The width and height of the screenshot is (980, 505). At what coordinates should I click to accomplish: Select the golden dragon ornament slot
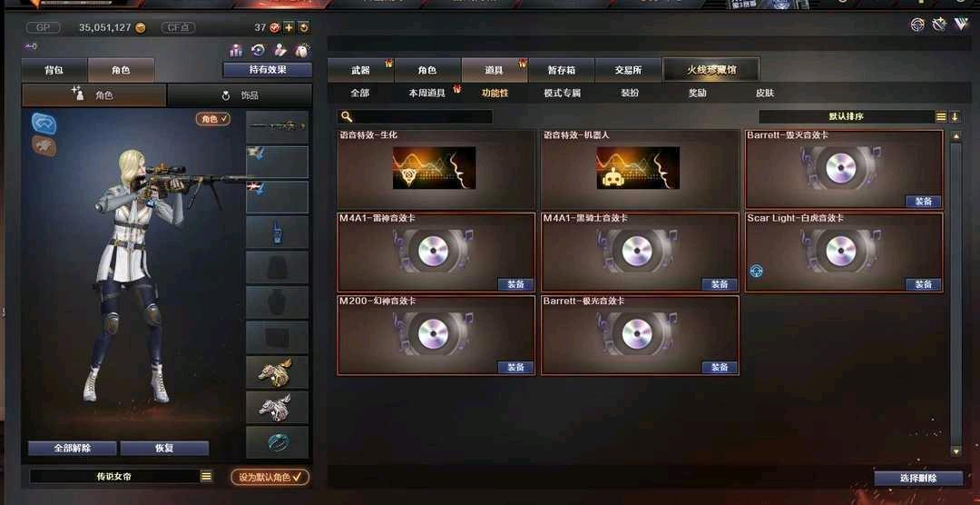click(277, 372)
